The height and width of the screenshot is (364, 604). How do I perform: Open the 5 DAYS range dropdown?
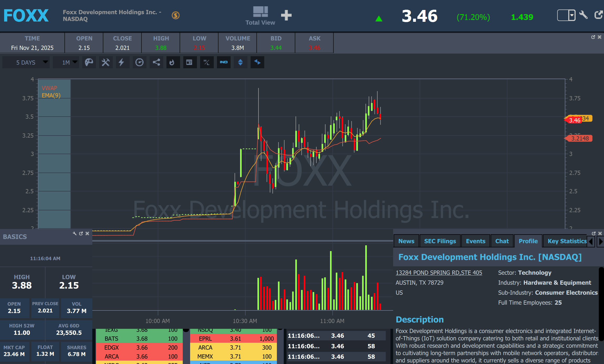pos(26,62)
